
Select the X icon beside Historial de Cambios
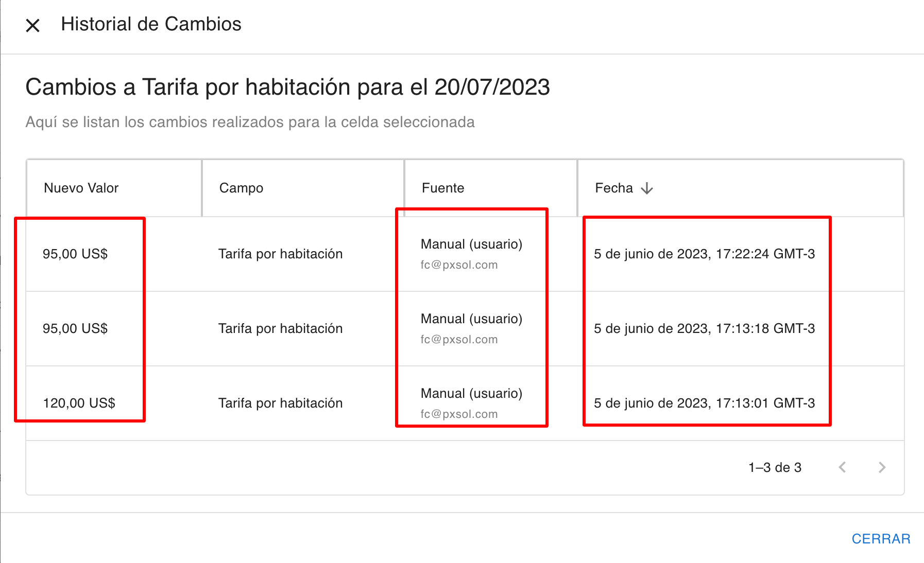coord(33,25)
